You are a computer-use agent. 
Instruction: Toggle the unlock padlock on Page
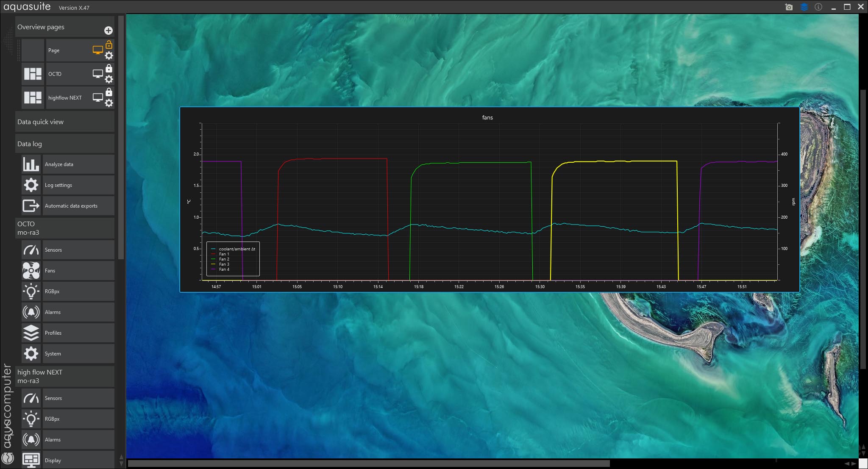point(109,44)
